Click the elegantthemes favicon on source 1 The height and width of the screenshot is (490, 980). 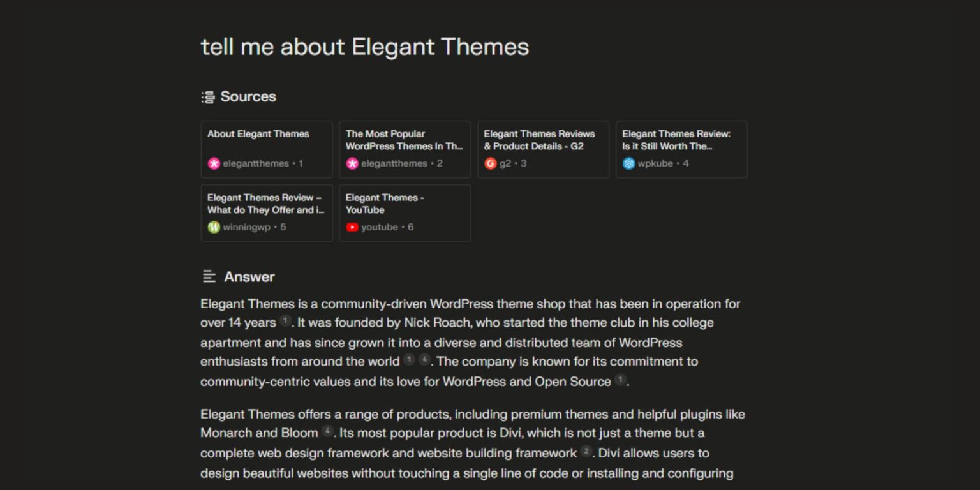(214, 163)
